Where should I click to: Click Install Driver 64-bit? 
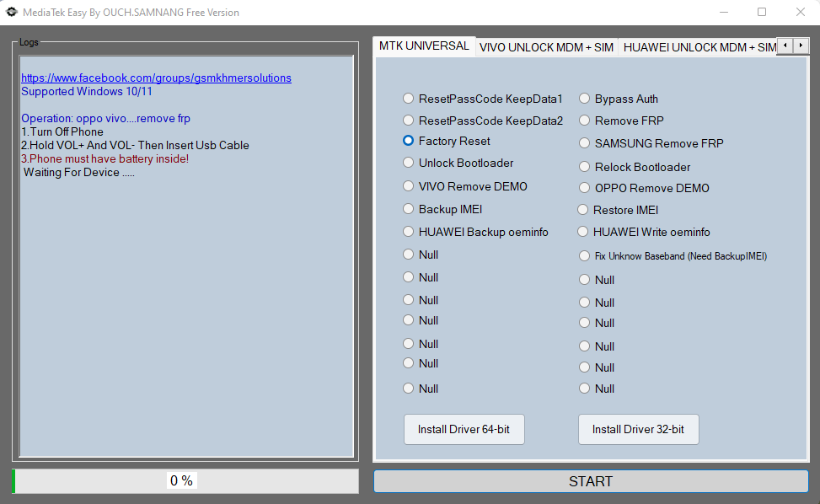[464, 429]
